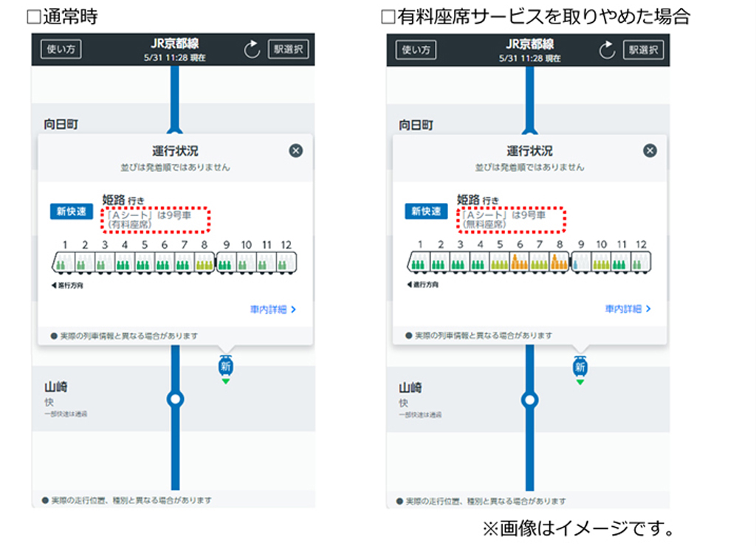Screen dimensions: 756x546
Task: Select car 9 icon in 通常時 train diagram
Action: [226, 262]
